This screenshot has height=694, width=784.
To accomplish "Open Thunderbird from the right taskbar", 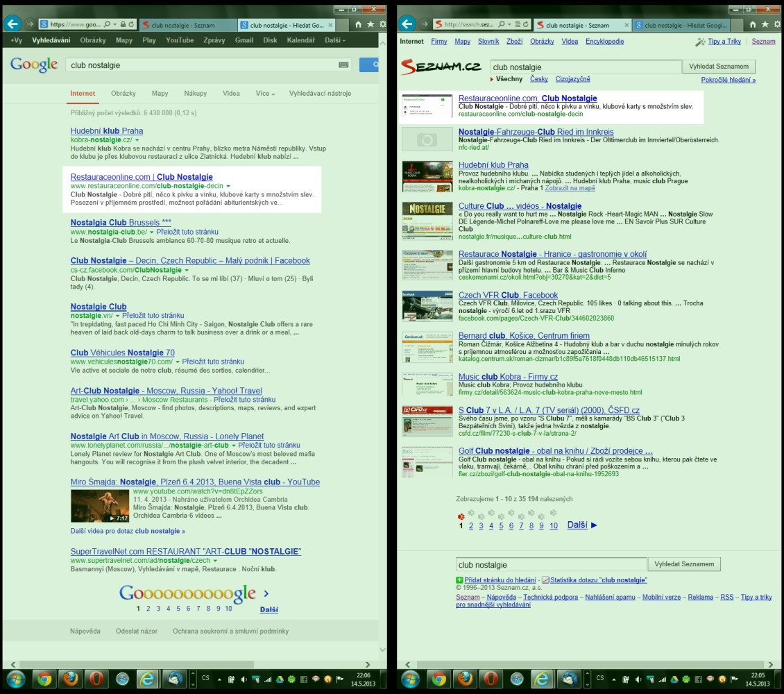I will click(569, 679).
